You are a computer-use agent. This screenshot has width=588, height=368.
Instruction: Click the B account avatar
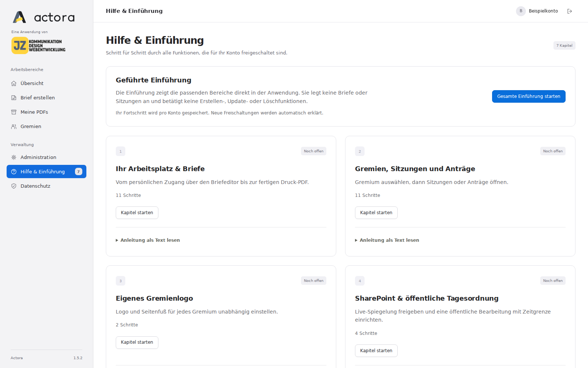pyautogui.click(x=521, y=11)
